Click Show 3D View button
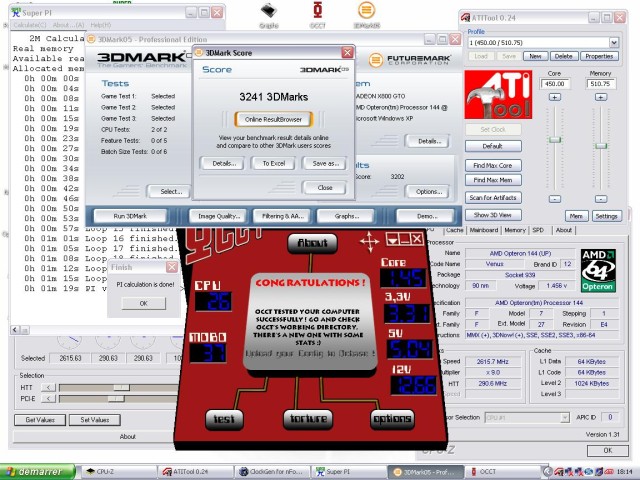 tap(493, 215)
